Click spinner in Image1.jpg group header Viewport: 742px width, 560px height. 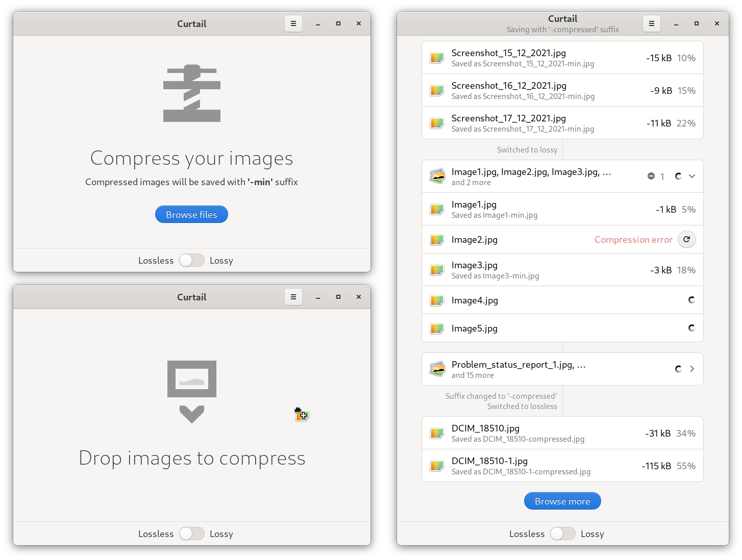click(x=678, y=176)
